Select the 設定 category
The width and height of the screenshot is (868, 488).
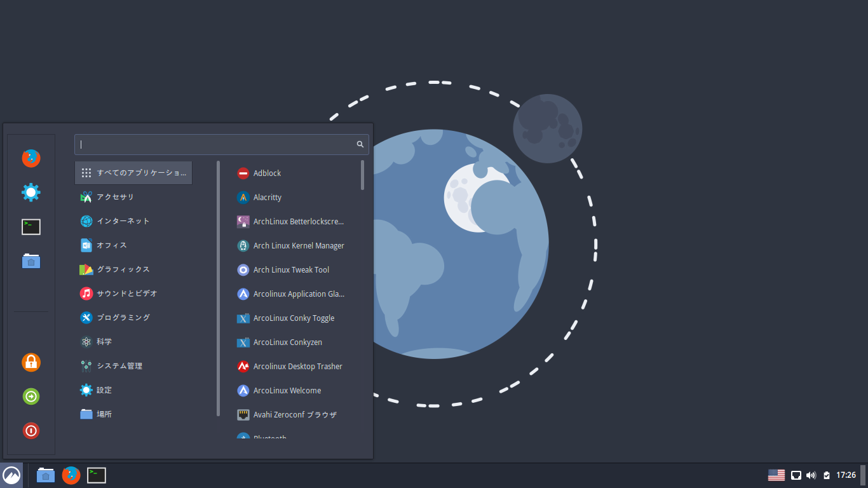point(133,390)
